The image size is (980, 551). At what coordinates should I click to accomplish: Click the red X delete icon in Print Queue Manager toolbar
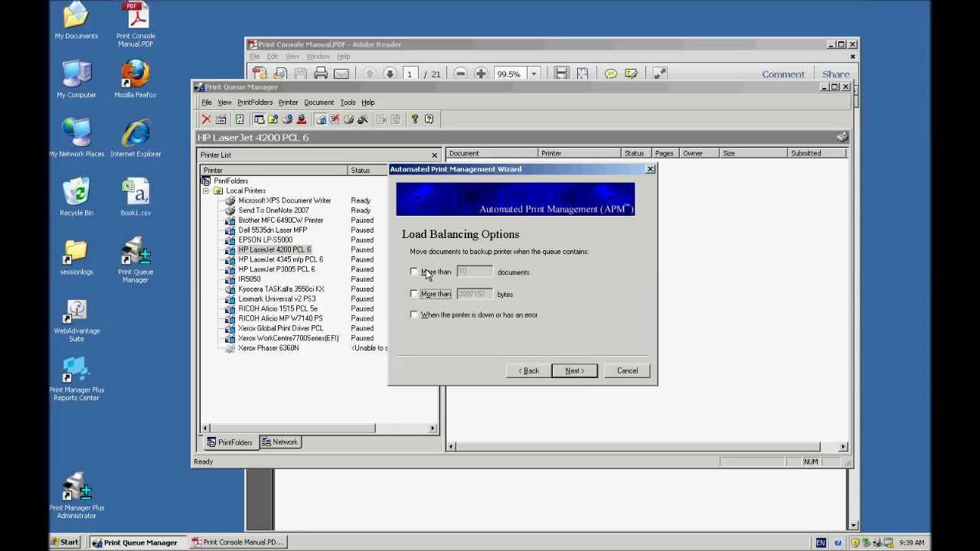point(206,119)
